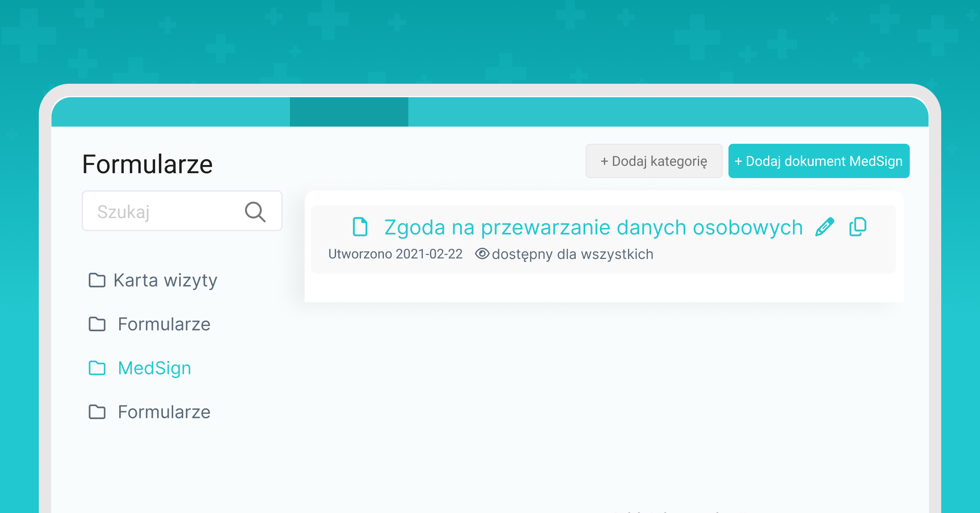The height and width of the screenshot is (513, 980).
Task: Click the + Dodaj kategorię button
Action: tap(654, 161)
